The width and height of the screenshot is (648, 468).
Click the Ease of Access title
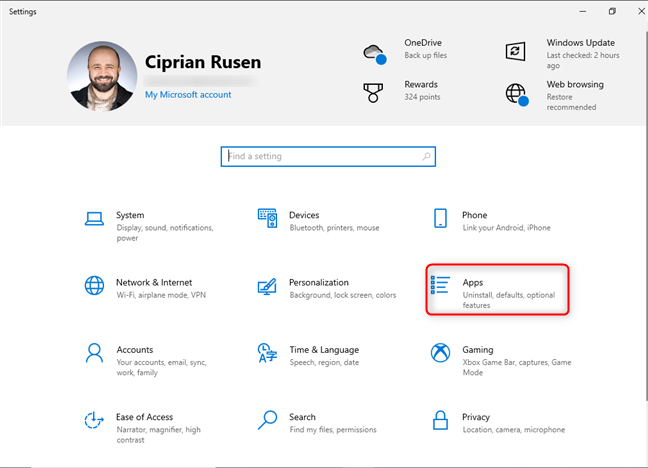144,417
